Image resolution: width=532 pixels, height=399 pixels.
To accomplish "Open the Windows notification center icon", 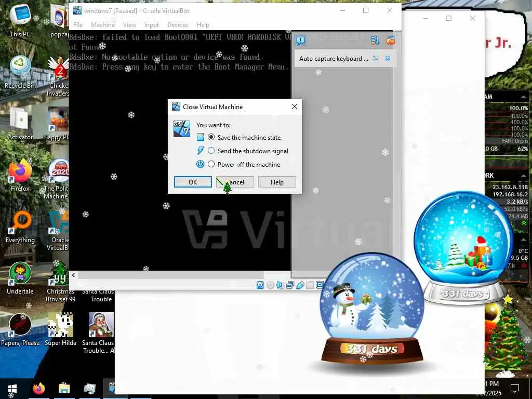I will click(x=515, y=388).
